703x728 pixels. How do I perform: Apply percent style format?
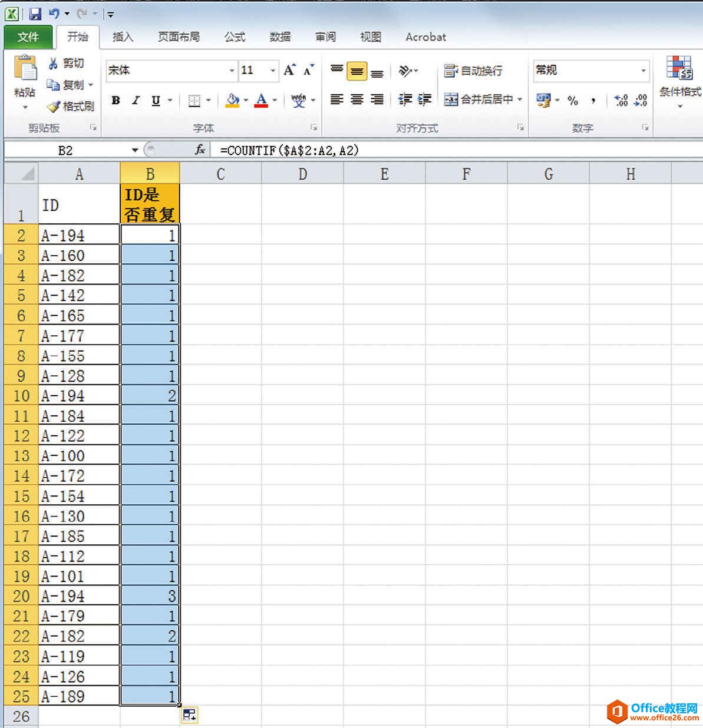tap(573, 101)
